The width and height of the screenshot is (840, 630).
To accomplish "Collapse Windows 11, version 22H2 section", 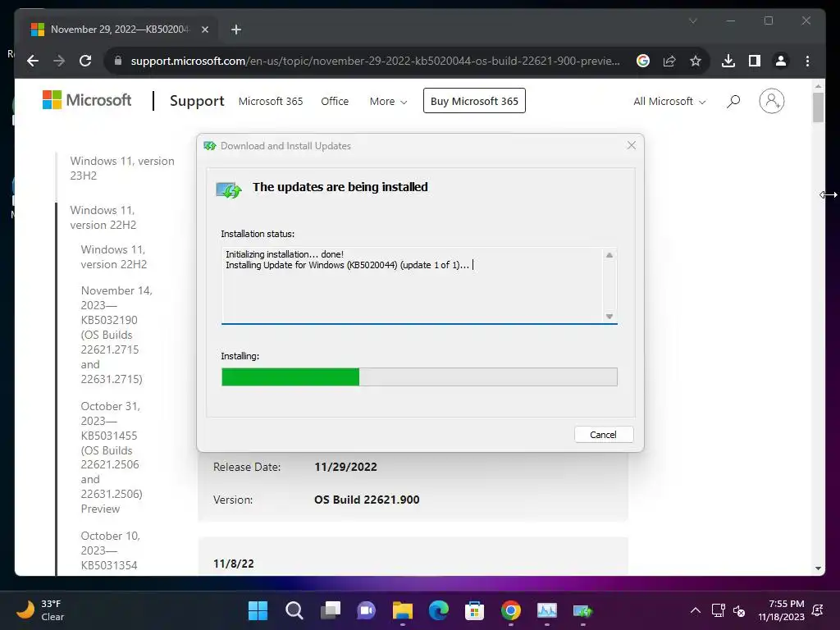I will 103,217.
